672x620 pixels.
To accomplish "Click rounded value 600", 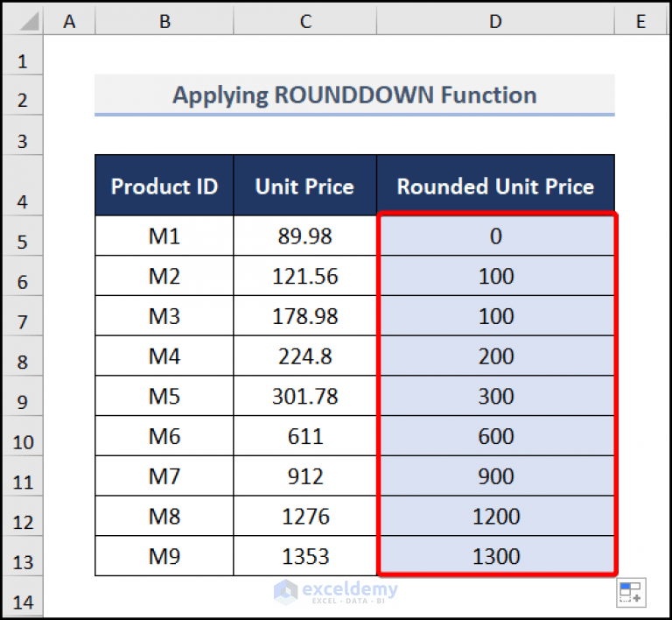I will click(x=495, y=435).
